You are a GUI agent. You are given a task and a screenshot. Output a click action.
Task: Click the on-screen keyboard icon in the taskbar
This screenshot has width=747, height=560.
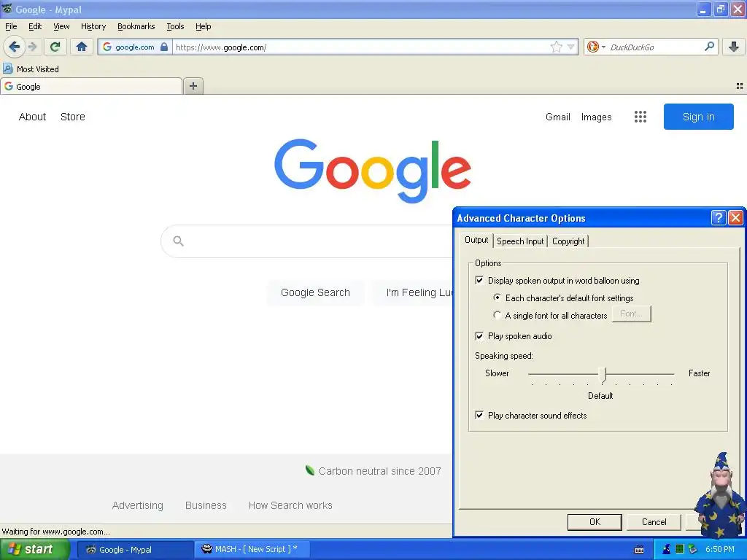[x=639, y=550]
